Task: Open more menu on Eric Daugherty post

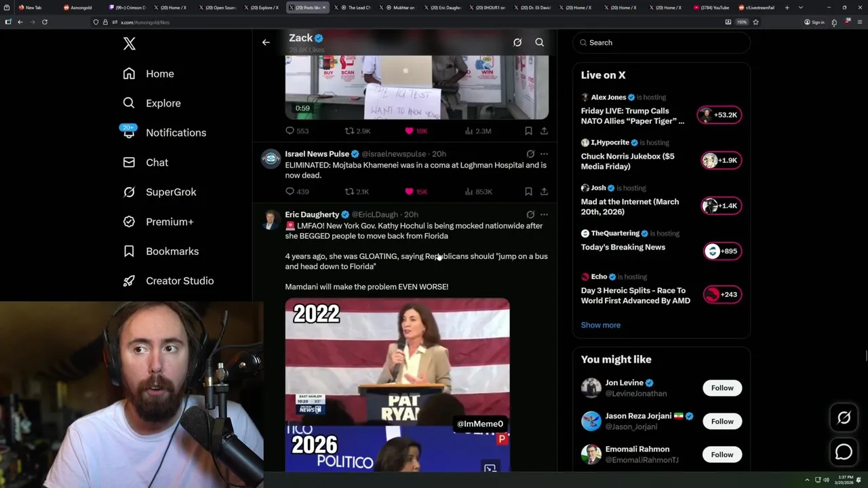Action: coord(544,214)
